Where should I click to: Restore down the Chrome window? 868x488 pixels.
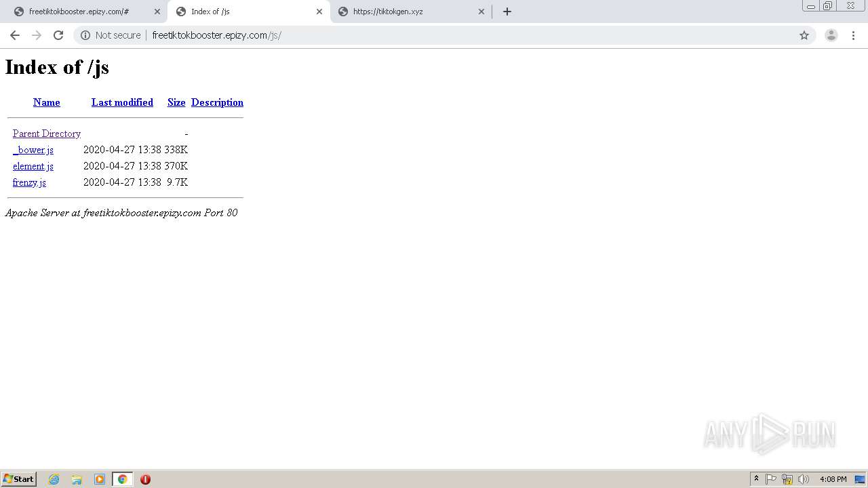pyautogui.click(x=828, y=6)
